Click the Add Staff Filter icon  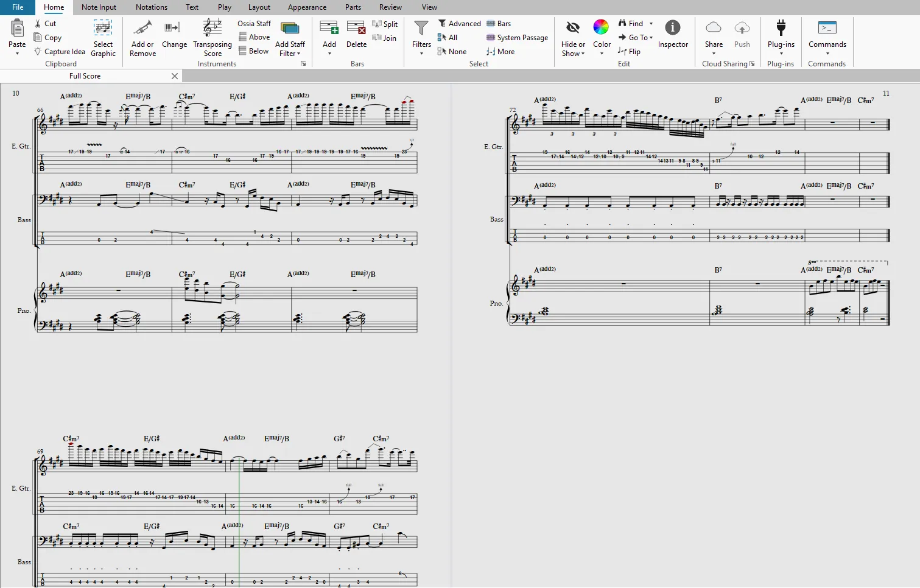[x=290, y=29]
